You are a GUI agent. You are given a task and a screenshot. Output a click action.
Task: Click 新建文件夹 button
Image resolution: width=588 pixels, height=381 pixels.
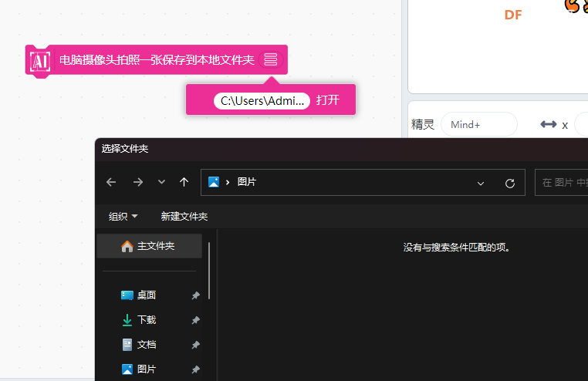pyautogui.click(x=184, y=217)
